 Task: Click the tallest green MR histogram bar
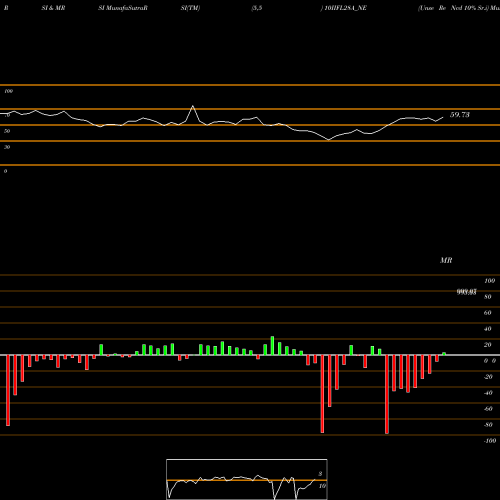(x=272, y=346)
